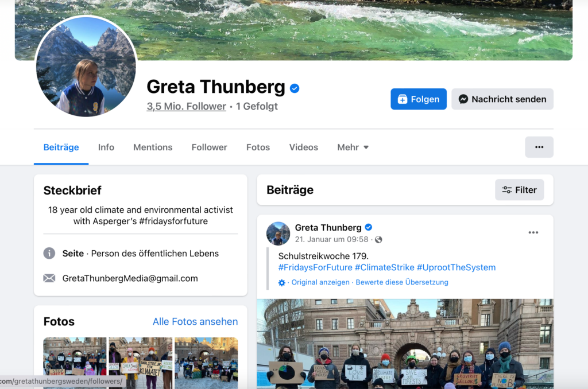The height and width of the screenshot is (389, 588).
Task: Click the email envelope icon in Steckbrief
Action: [x=49, y=278]
